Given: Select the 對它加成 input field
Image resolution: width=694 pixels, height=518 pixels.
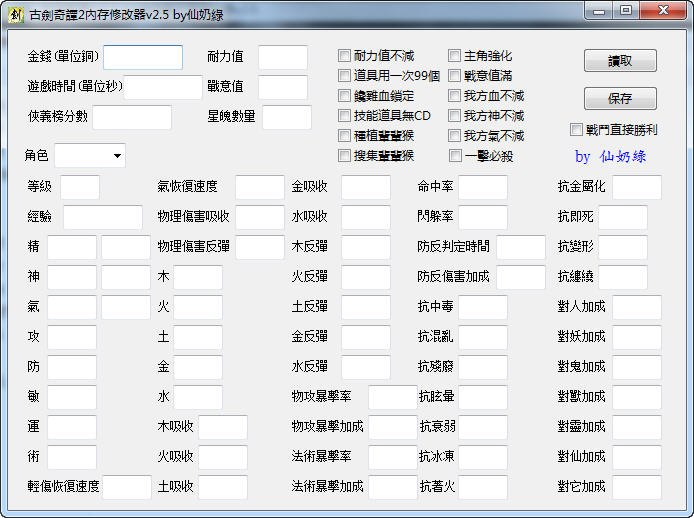Looking at the screenshot, I should 637,487.
